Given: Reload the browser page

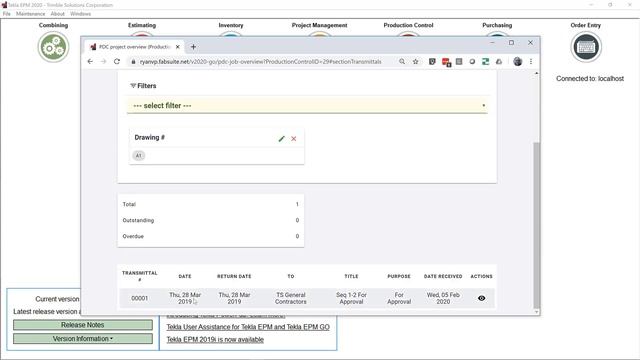Looking at the screenshot, I should coord(117,62).
